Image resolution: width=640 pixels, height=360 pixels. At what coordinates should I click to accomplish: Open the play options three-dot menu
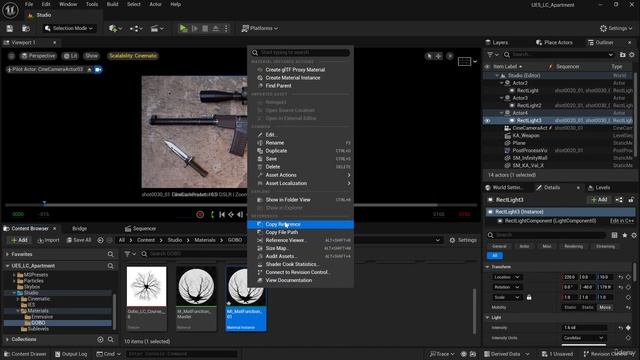pyautogui.click(x=226, y=28)
